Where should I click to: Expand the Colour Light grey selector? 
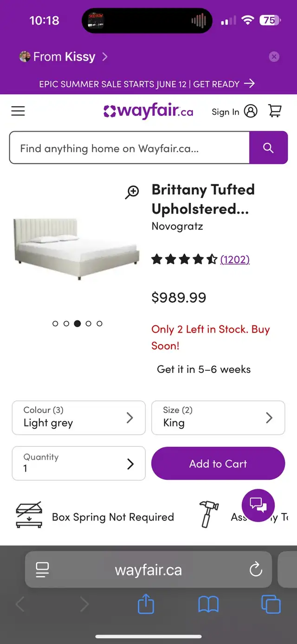tap(78, 418)
